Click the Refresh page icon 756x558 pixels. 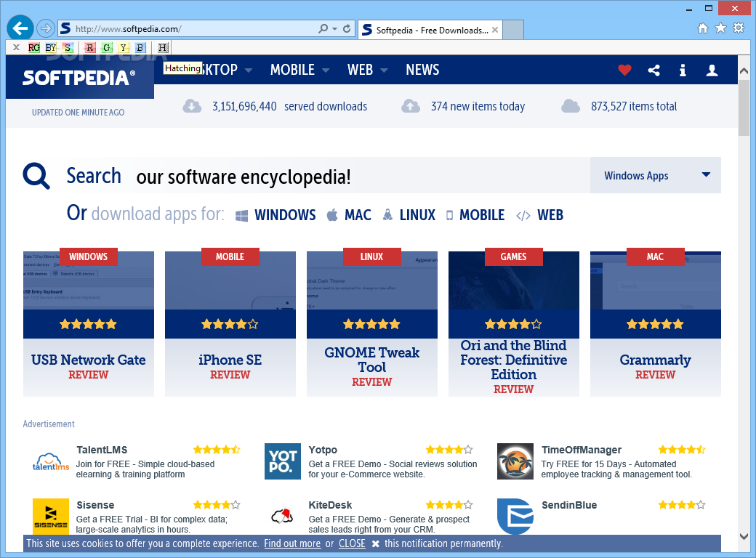pyautogui.click(x=347, y=29)
